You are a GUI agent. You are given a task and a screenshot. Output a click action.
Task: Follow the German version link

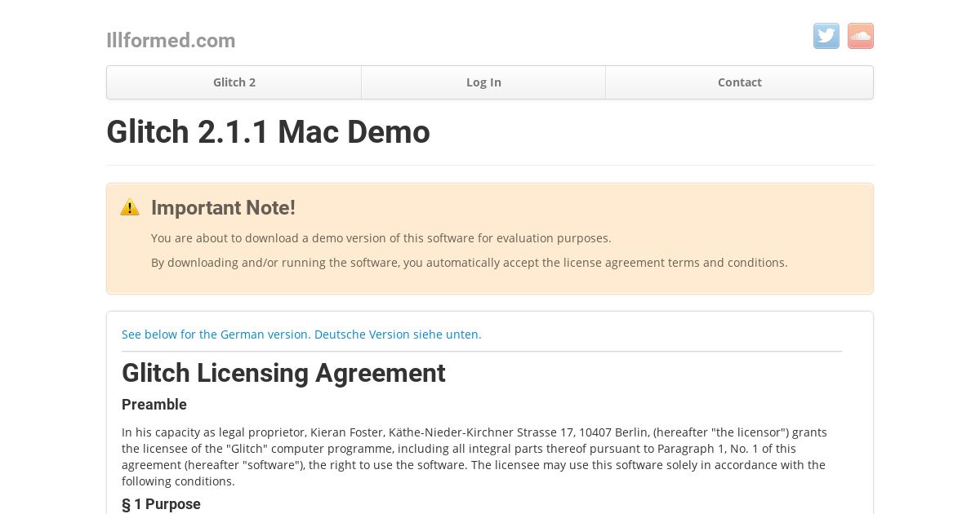(x=301, y=335)
